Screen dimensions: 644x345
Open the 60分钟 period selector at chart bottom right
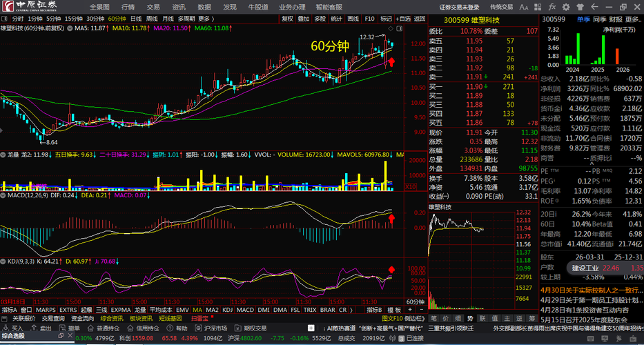415,302
